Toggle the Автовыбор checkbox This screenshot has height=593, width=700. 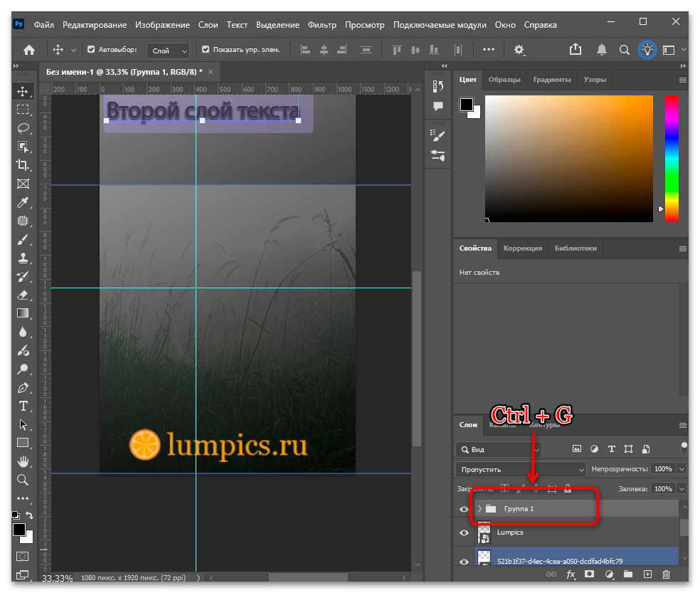pyautogui.click(x=91, y=50)
